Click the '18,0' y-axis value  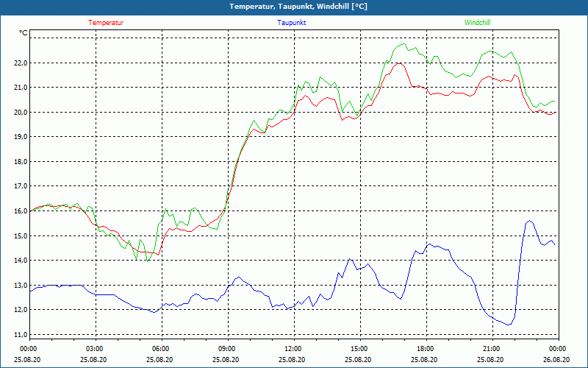(21, 161)
